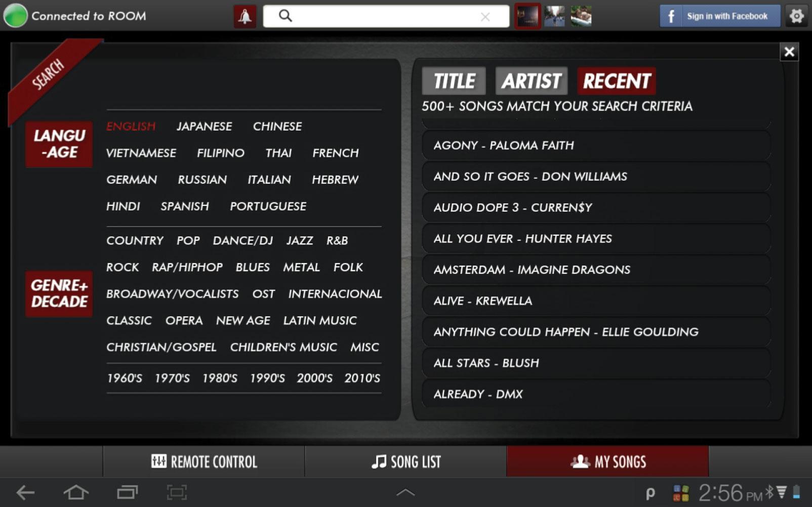Select the Japanese language filter
The height and width of the screenshot is (507, 812).
204,126
